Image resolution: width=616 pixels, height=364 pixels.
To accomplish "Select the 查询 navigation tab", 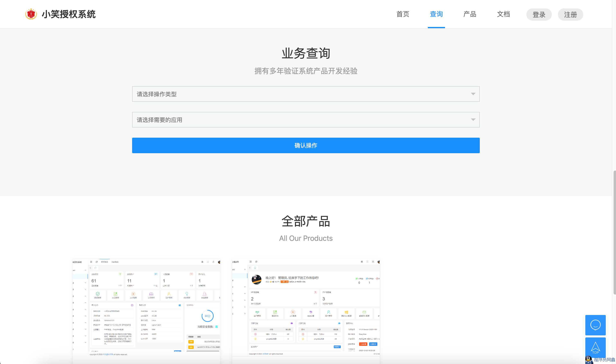I will 436,14.
